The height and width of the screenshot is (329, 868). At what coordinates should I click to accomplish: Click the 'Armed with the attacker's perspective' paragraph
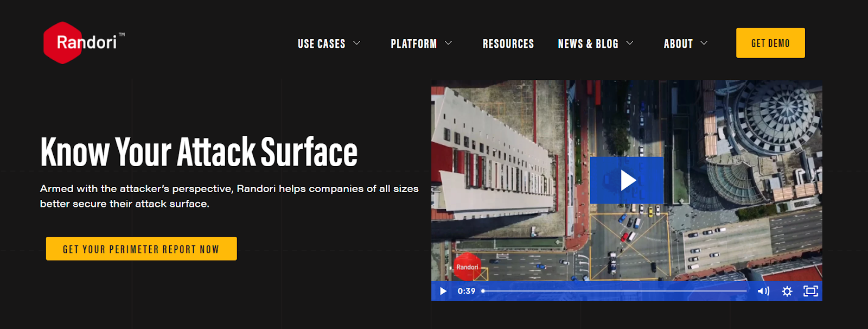pyautogui.click(x=229, y=196)
